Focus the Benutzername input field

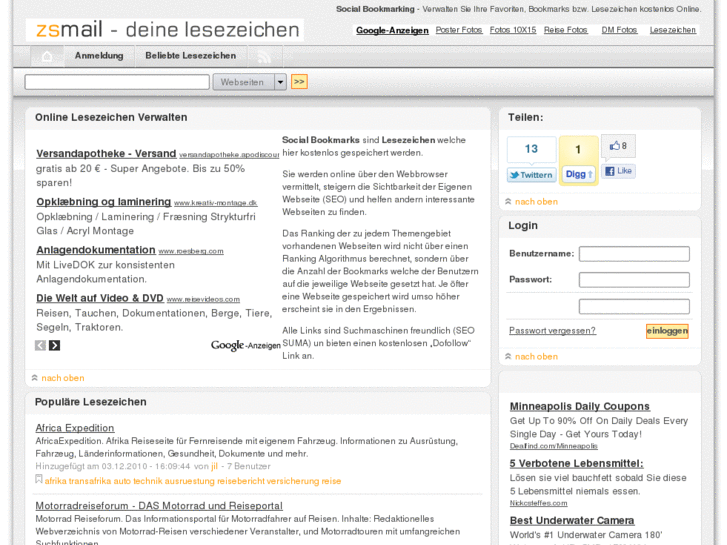pyautogui.click(x=634, y=254)
